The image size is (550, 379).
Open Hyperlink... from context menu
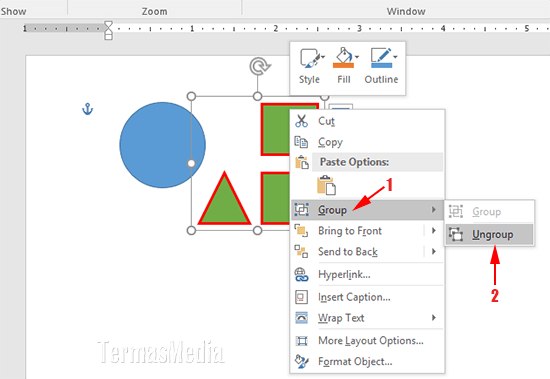coord(368,274)
